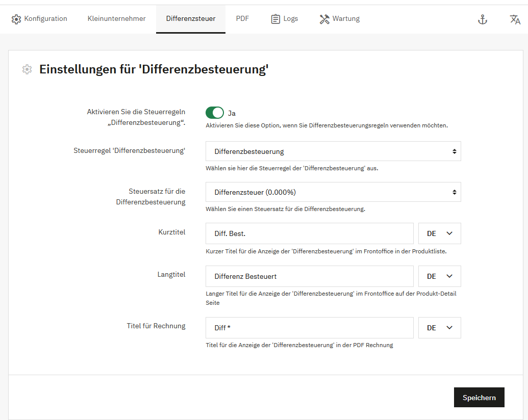Expand the Langtitel DE language selector

pos(439,276)
